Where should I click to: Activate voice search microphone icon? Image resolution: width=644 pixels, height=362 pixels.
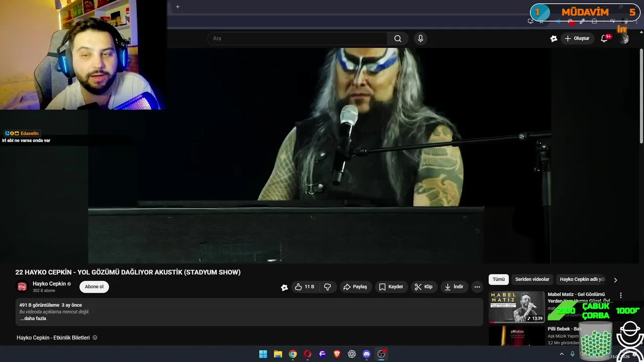tap(421, 38)
